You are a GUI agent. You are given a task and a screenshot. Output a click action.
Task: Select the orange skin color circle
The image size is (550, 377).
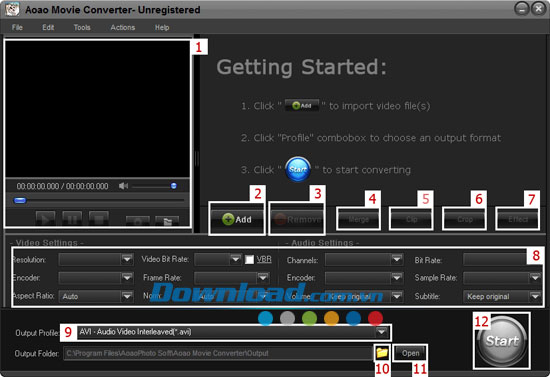click(331, 318)
